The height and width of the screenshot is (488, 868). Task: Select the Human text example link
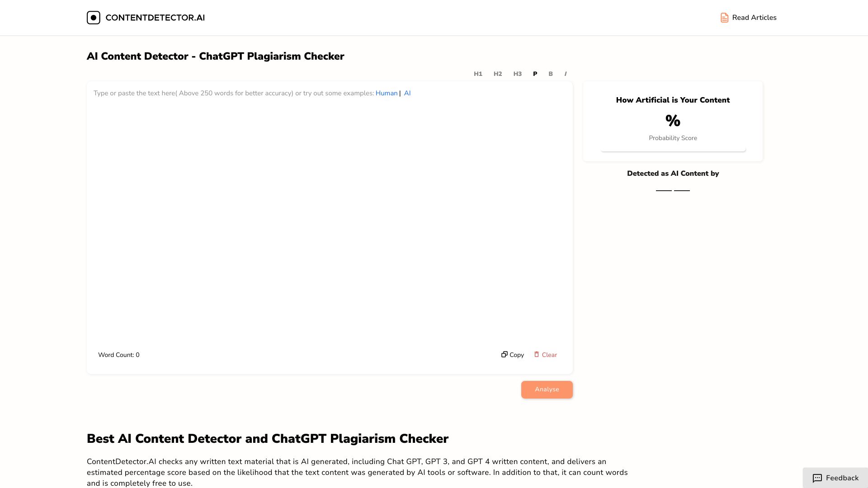[x=387, y=93]
